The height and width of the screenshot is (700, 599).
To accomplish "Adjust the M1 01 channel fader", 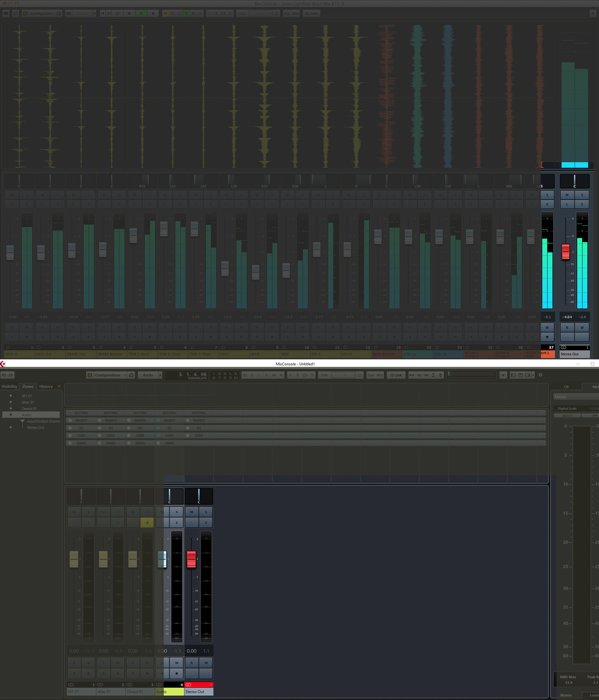I will click(x=74, y=559).
